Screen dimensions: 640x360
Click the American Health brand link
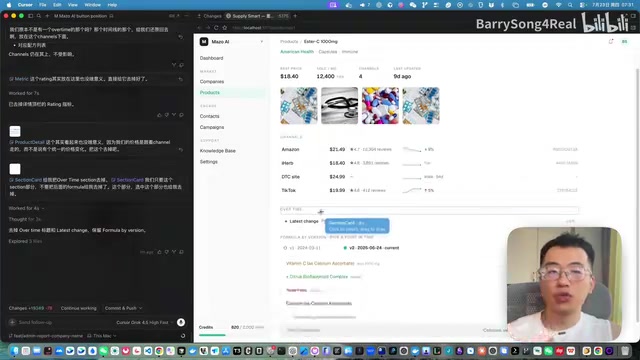coord(297,52)
